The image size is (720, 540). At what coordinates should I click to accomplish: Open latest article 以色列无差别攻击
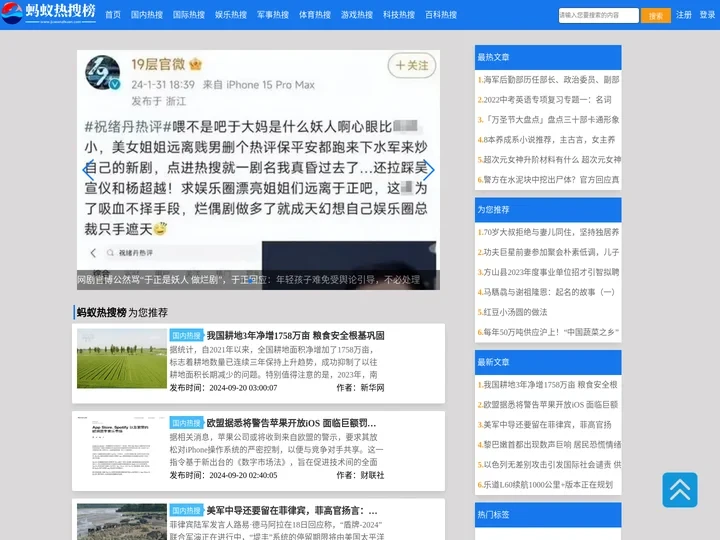549,465
